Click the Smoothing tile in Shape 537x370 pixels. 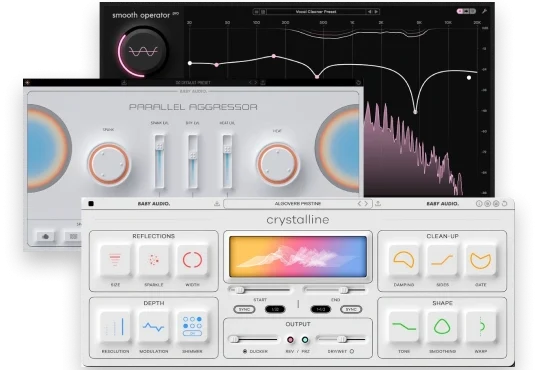[442, 326]
